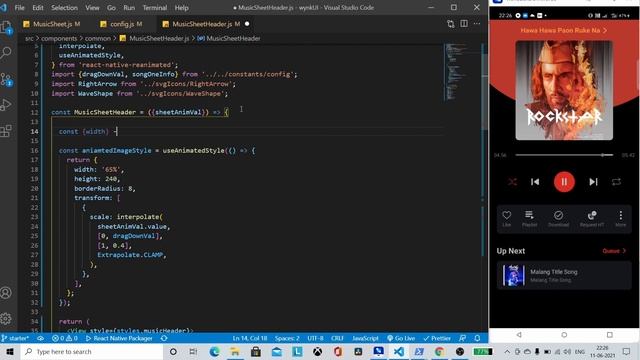Open File Explorer from taskbar

[235, 351]
